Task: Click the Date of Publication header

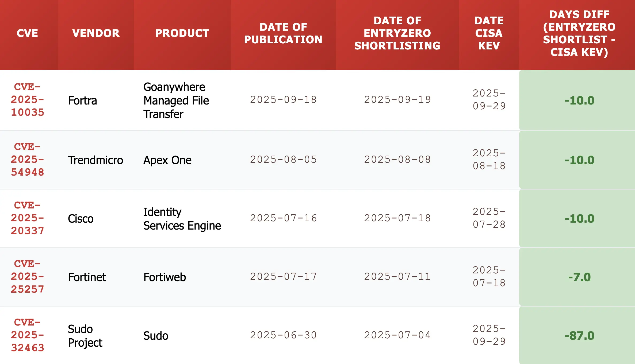Action: (283, 33)
